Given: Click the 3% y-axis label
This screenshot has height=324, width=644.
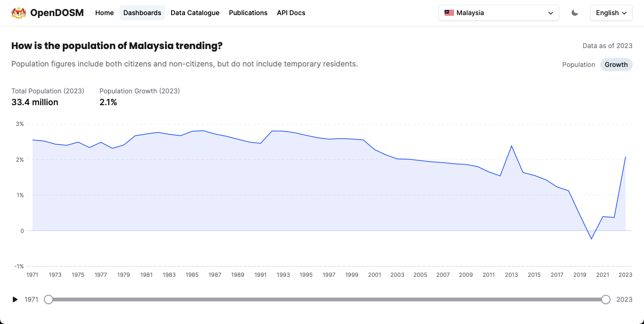Looking at the screenshot, I should (19, 124).
